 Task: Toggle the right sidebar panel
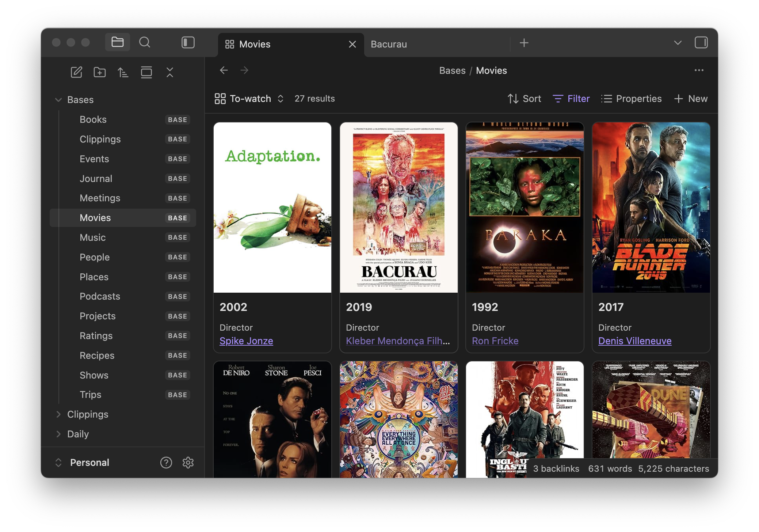coord(701,42)
